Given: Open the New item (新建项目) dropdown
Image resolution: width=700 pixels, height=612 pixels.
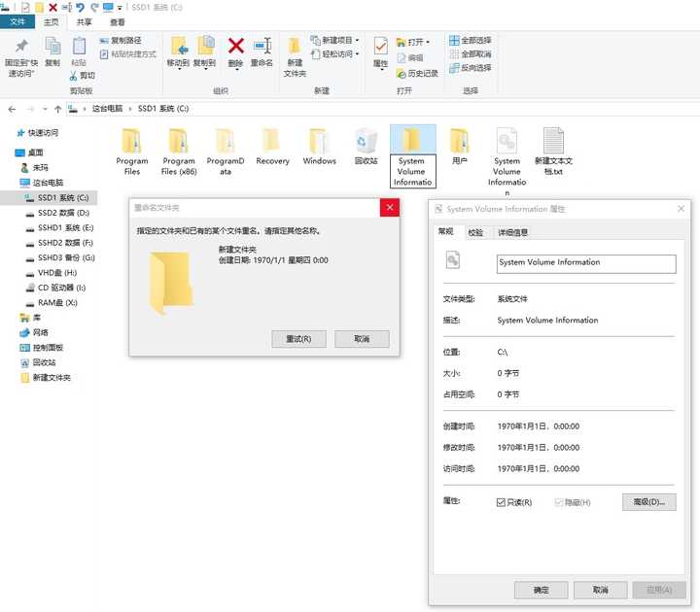Looking at the screenshot, I should (334, 40).
